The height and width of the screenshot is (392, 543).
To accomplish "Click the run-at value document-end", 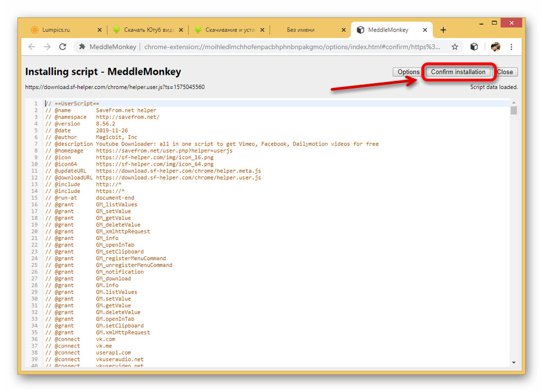I will [x=115, y=198].
